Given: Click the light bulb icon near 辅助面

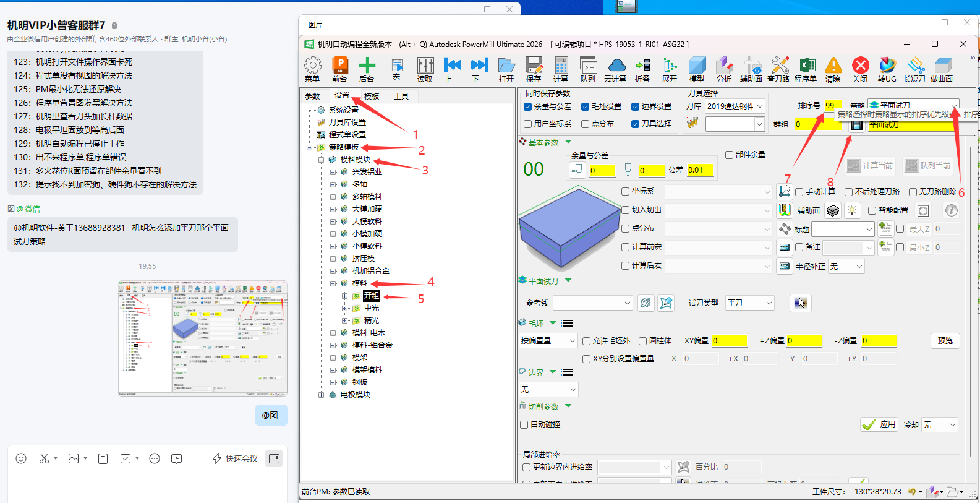Looking at the screenshot, I should [x=852, y=211].
